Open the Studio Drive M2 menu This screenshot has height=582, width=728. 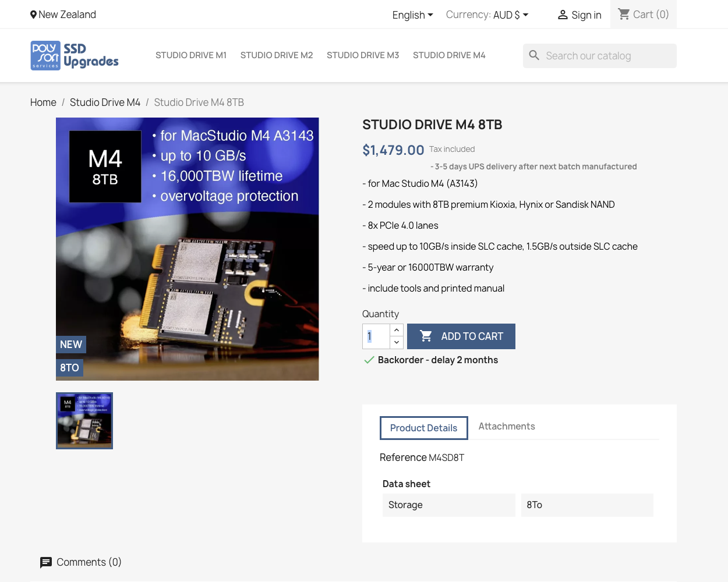tap(277, 55)
